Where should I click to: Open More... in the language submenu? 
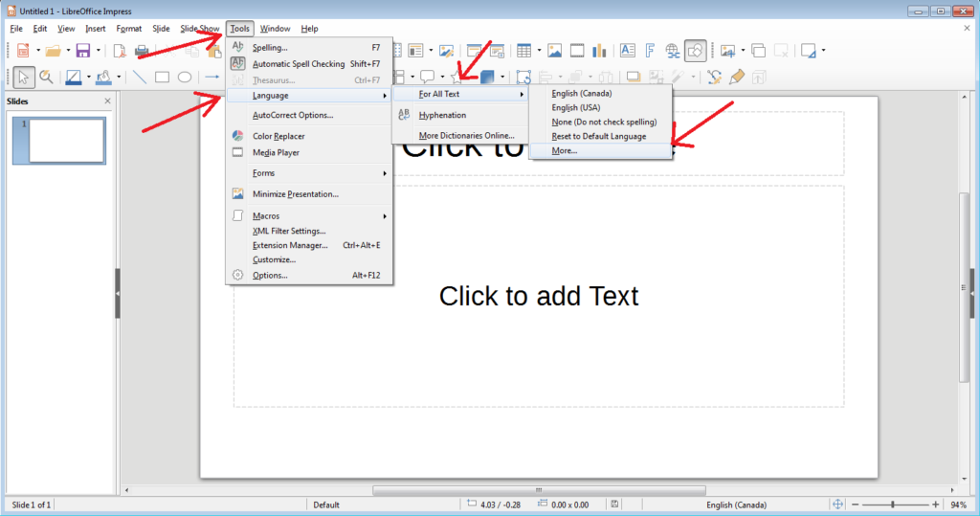[565, 151]
